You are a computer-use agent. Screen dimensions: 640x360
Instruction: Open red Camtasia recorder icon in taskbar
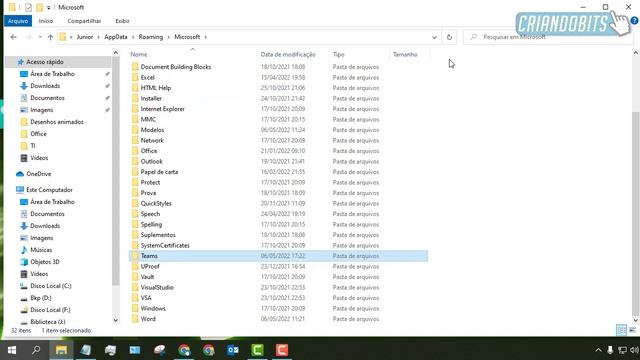[x=282, y=350]
